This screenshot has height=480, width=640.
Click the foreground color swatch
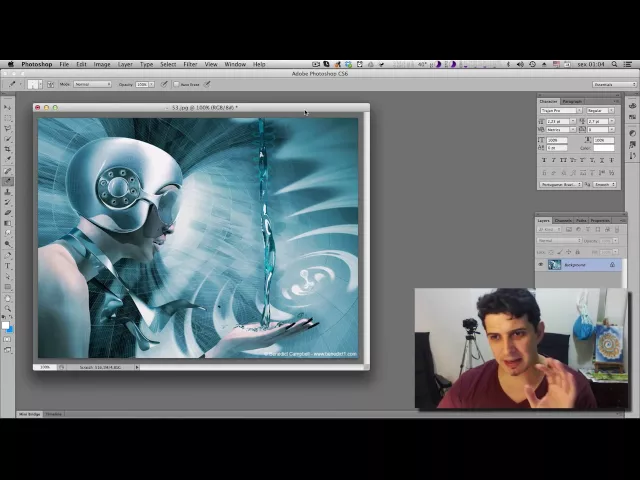[5, 325]
